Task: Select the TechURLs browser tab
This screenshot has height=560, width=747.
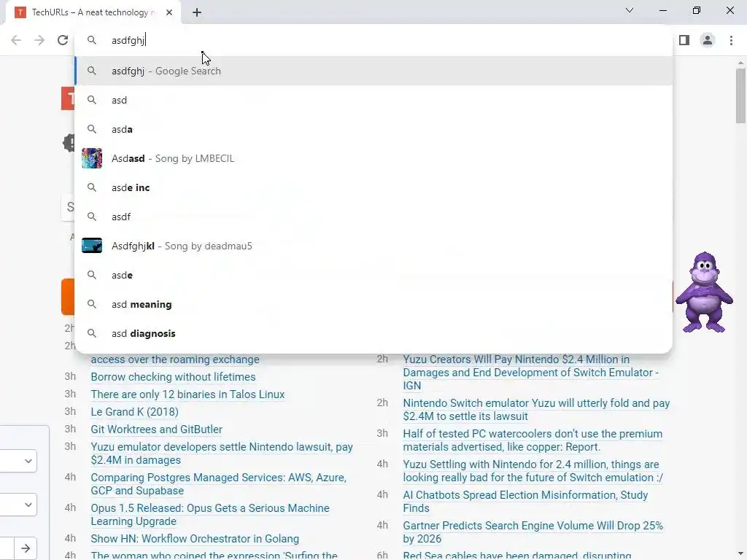Action: [93, 12]
